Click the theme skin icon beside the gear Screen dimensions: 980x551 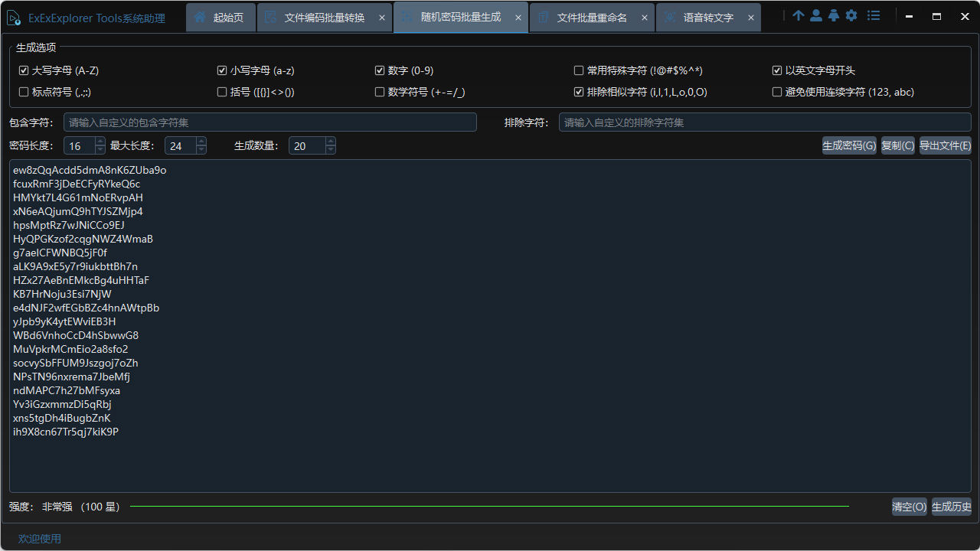coord(834,15)
